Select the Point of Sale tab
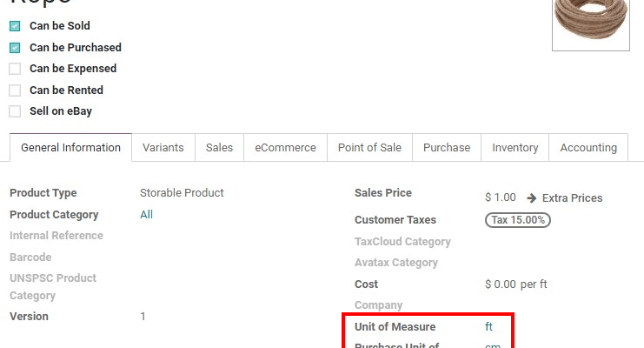The height and width of the screenshot is (348, 644). (369, 148)
